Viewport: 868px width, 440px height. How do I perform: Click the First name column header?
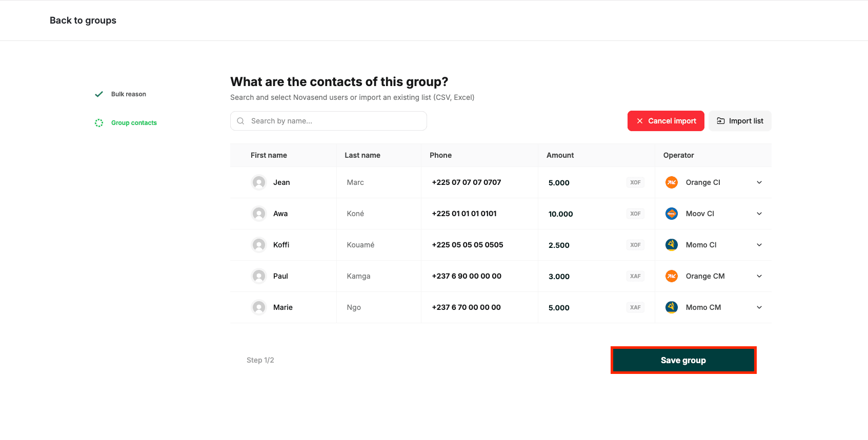tap(269, 155)
